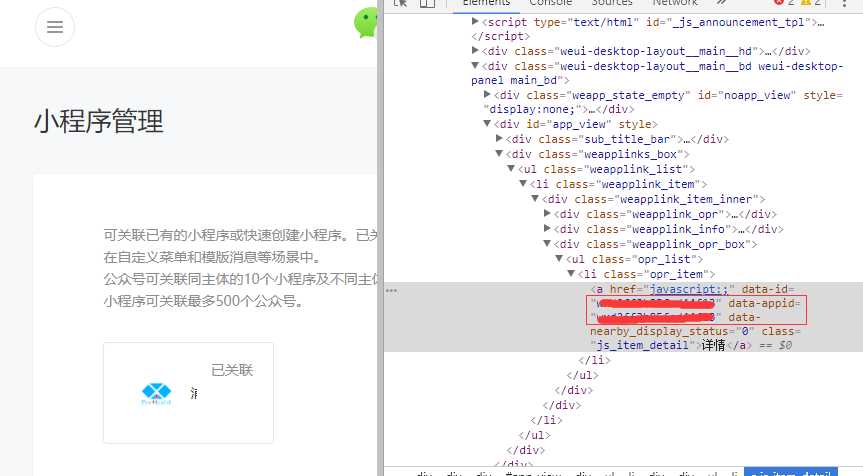The width and height of the screenshot is (863, 476).
Task: Activate the DevTools element inspector arrow icon
Action: tap(401, 3)
